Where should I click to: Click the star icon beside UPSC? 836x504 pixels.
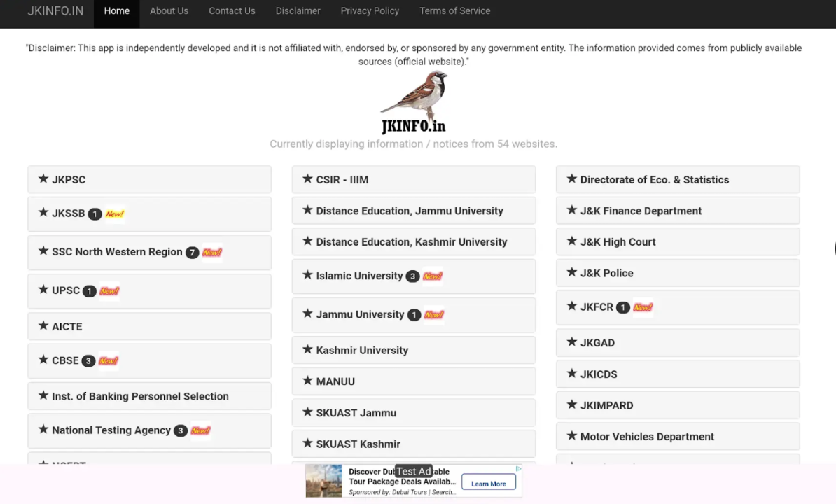tap(43, 290)
